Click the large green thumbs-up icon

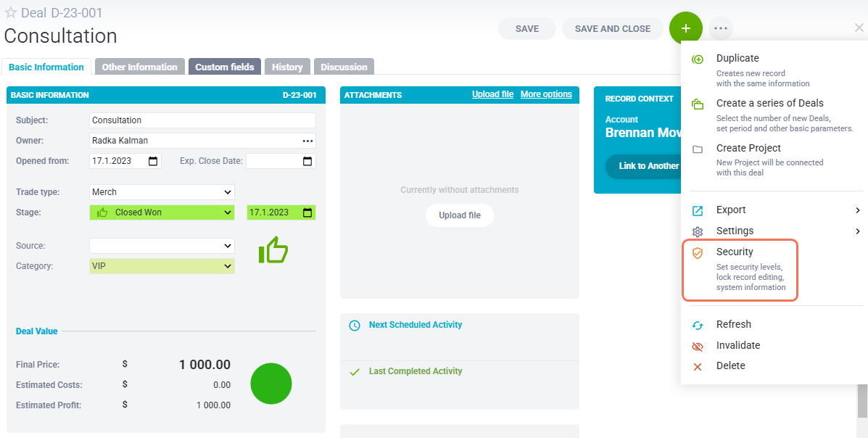pos(273,249)
